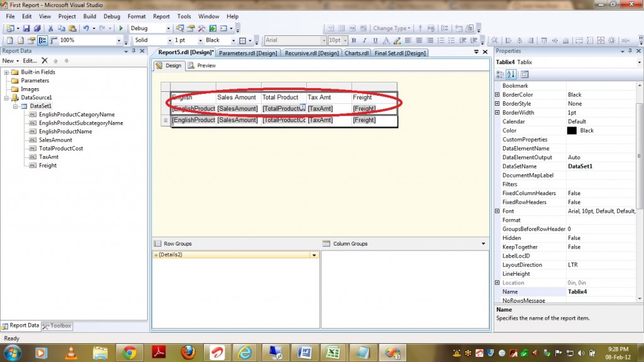644x362 pixels.
Task: Open Google Chrome from the taskbar
Action: click(x=130, y=352)
